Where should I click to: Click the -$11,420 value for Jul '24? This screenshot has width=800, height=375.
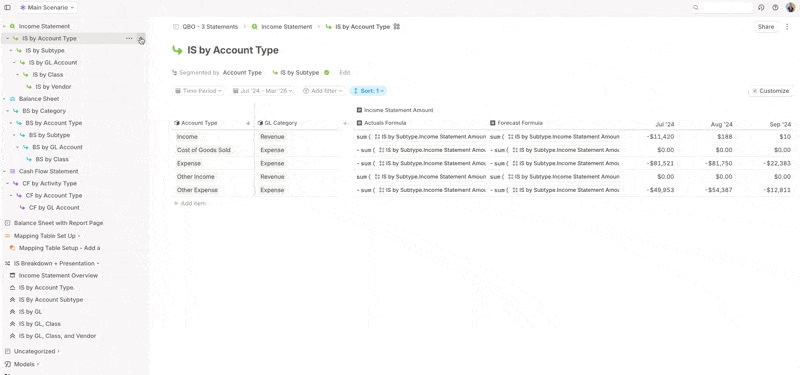tap(660, 137)
